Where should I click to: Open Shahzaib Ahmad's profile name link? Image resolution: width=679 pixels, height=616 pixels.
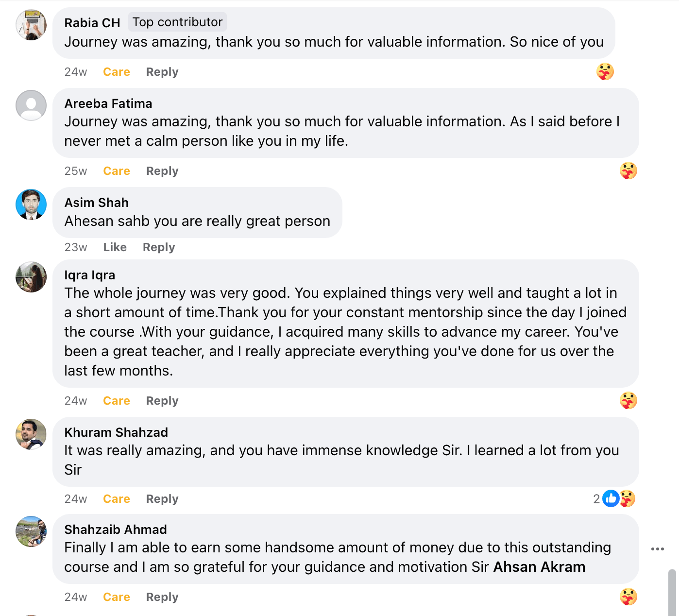tap(116, 530)
